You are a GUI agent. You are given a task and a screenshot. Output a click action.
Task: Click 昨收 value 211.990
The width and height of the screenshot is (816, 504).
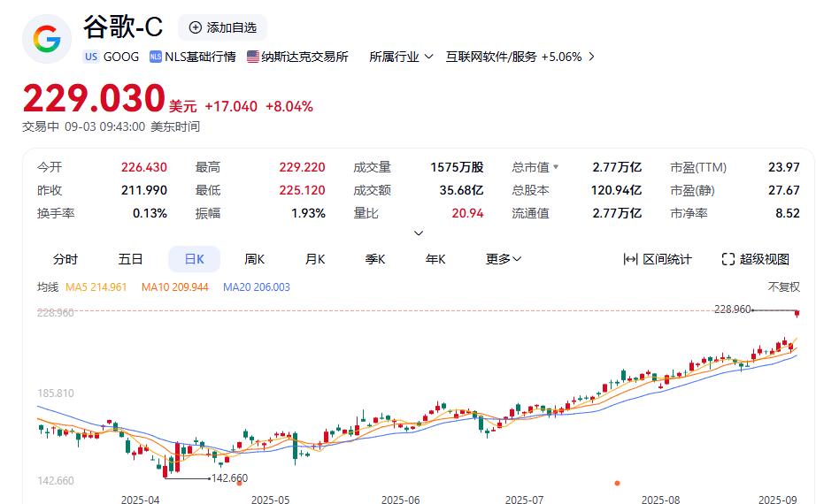144,190
